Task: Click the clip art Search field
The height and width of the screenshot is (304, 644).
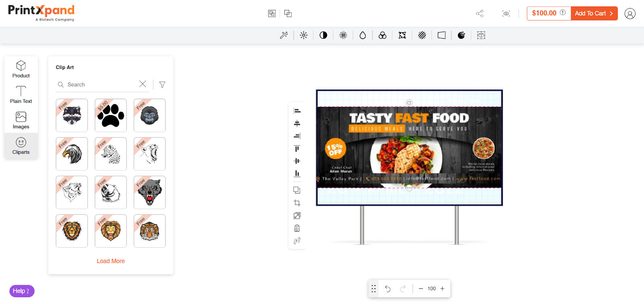Action: coord(101,84)
